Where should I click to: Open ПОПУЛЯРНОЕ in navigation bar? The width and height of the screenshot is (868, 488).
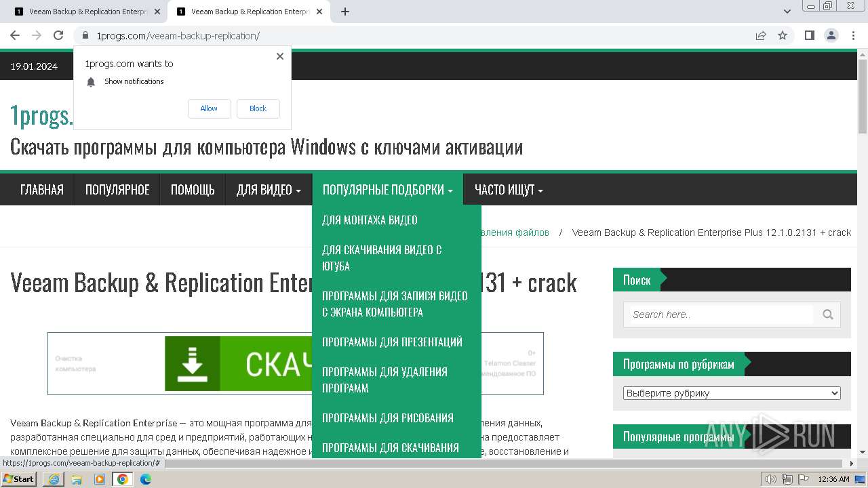coord(117,190)
